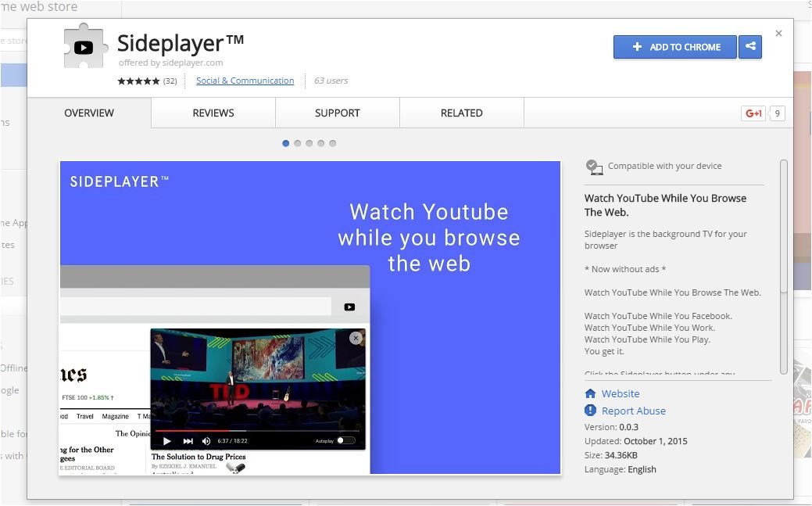Click the Report Abuse exclamation icon

point(590,411)
